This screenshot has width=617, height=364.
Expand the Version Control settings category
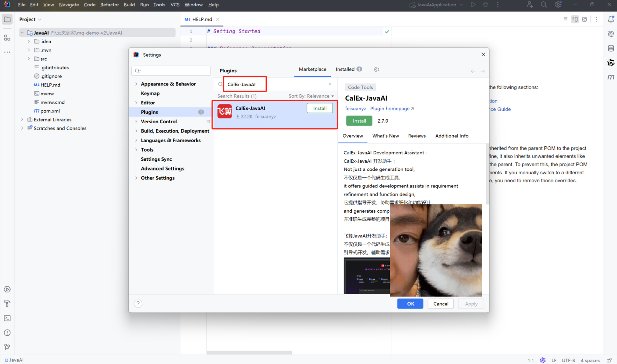136,122
